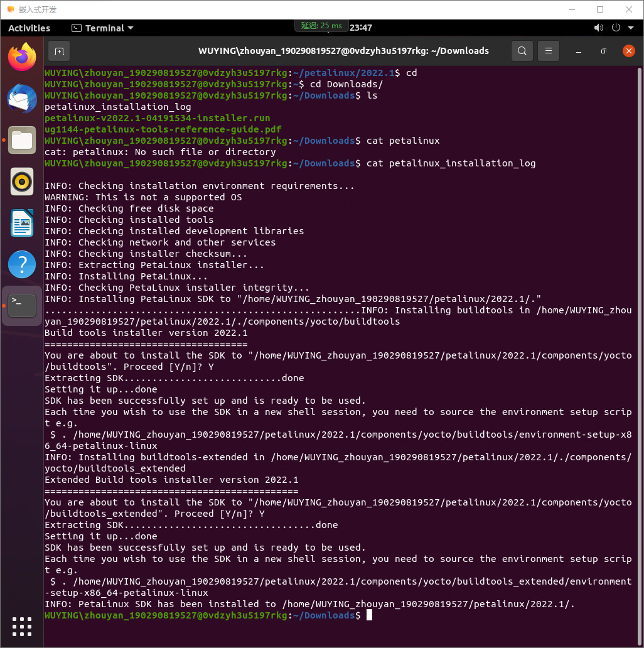This screenshot has height=648, width=644.
Task: Restore the terminal window size
Action: click(603, 51)
